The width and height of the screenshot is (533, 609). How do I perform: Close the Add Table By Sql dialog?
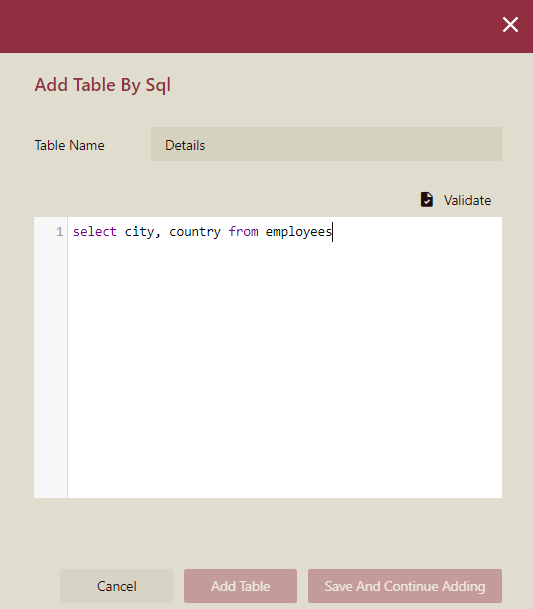point(510,24)
